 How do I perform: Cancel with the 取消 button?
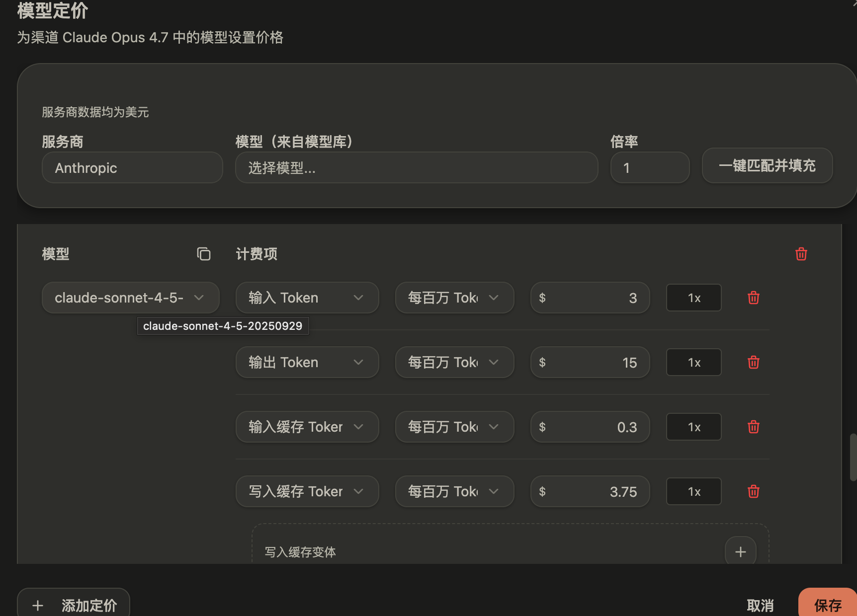[760, 605]
